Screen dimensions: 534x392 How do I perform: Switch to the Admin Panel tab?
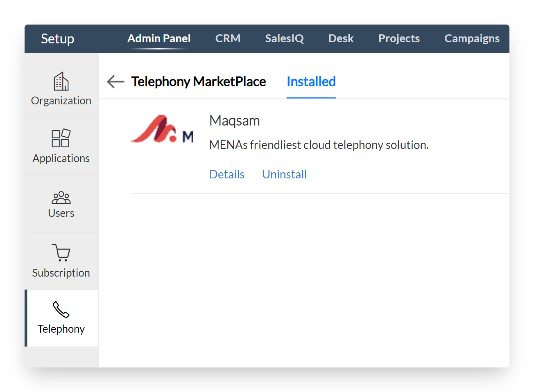click(159, 38)
